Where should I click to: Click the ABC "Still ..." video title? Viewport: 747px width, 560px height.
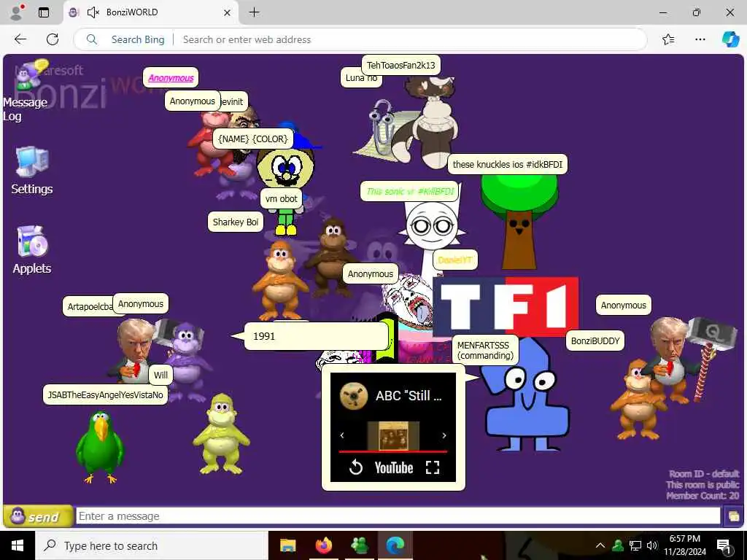(x=409, y=396)
